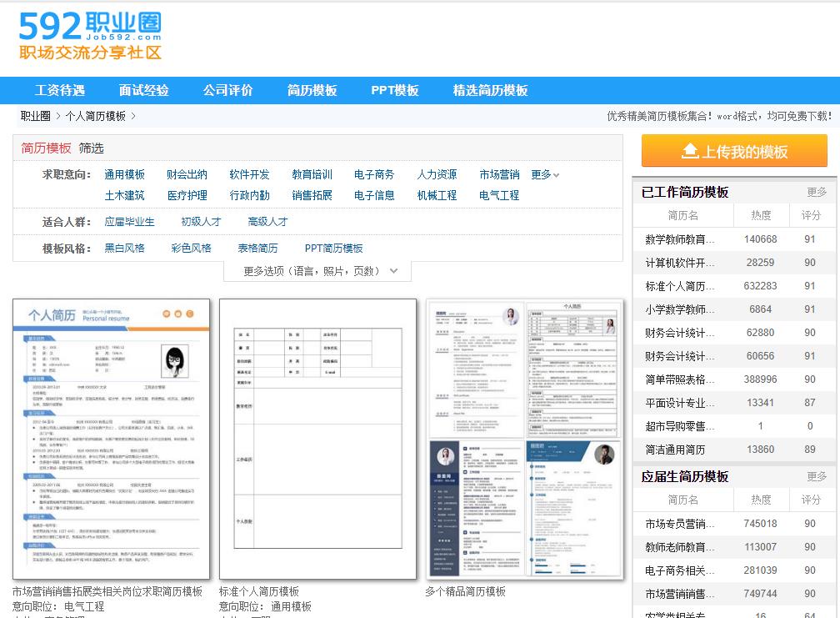The width and height of the screenshot is (840, 618).
Task: Expand 更多 dropdown in 求职意向 row
Action: 545,174
